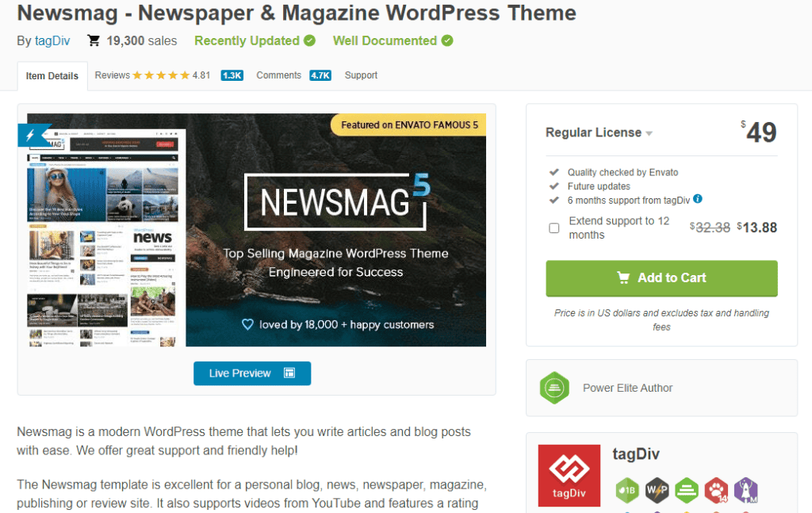Viewport: 812px width, 513px height.
Task: Select the Item Details tab
Action: coord(52,76)
